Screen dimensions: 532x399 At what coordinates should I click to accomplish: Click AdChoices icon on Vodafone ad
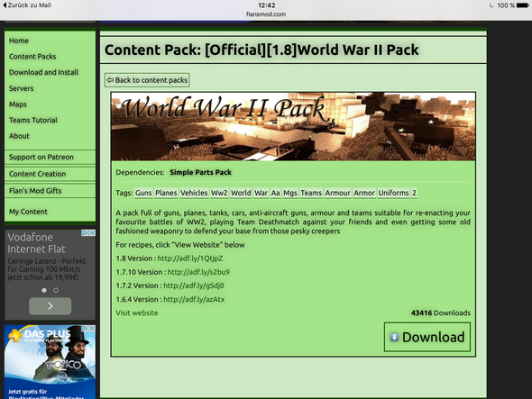85,233
